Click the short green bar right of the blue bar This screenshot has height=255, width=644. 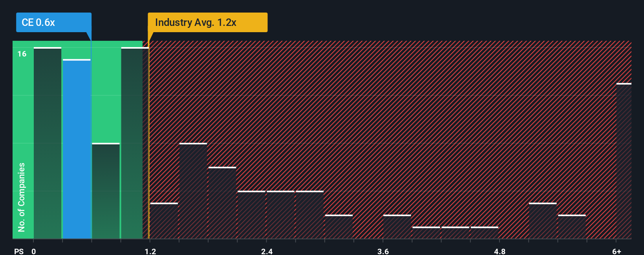coord(106,191)
